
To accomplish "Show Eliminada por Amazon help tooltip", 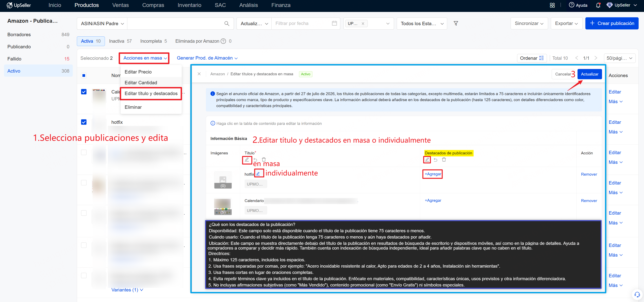I will pyautogui.click(x=223, y=41).
